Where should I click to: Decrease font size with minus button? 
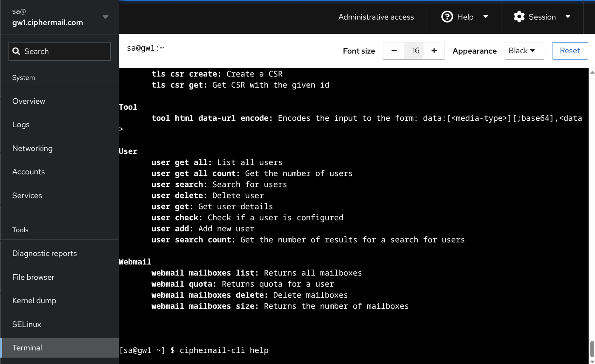[x=394, y=51]
